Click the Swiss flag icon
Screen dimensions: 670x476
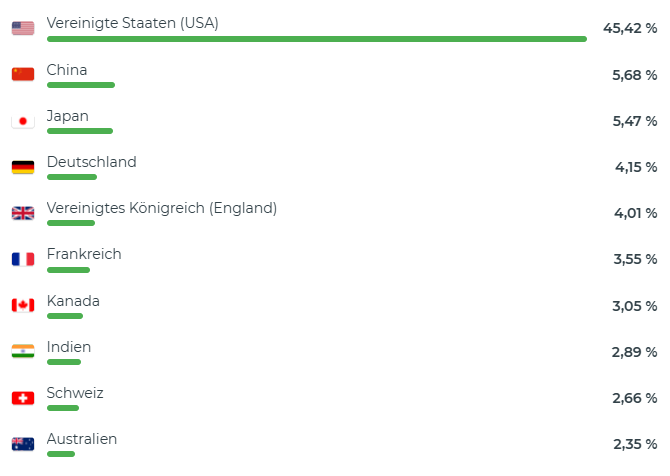(x=23, y=398)
